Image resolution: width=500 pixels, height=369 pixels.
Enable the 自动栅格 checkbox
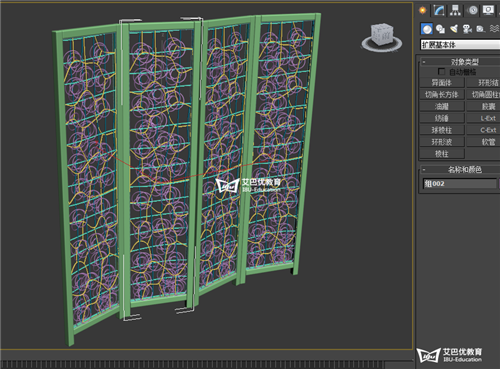click(441, 72)
